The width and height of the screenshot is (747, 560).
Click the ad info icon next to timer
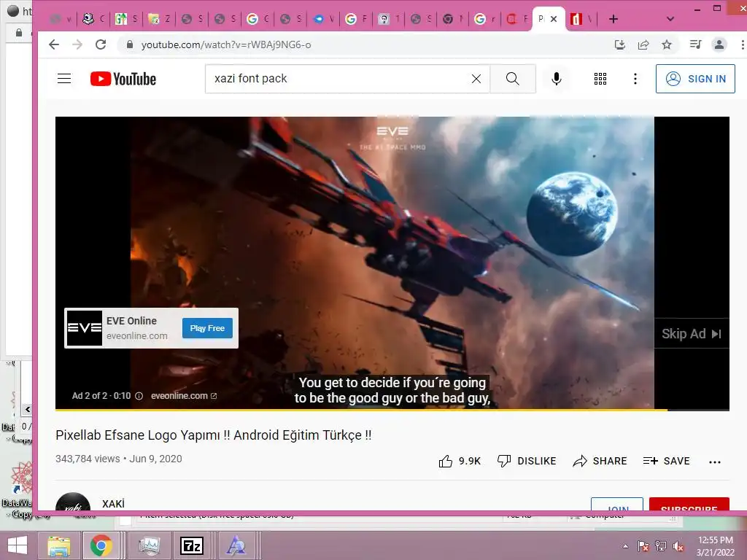tap(139, 396)
